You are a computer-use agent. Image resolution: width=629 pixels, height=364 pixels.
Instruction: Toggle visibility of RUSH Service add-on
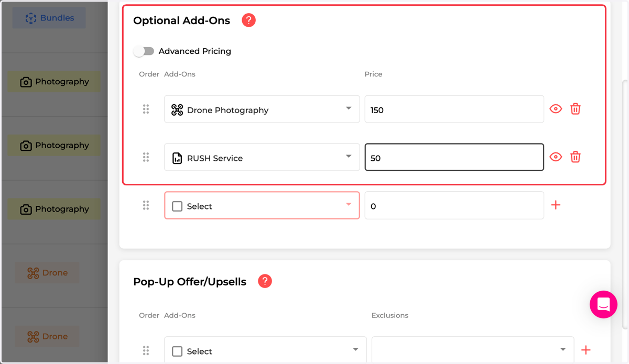(x=556, y=157)
